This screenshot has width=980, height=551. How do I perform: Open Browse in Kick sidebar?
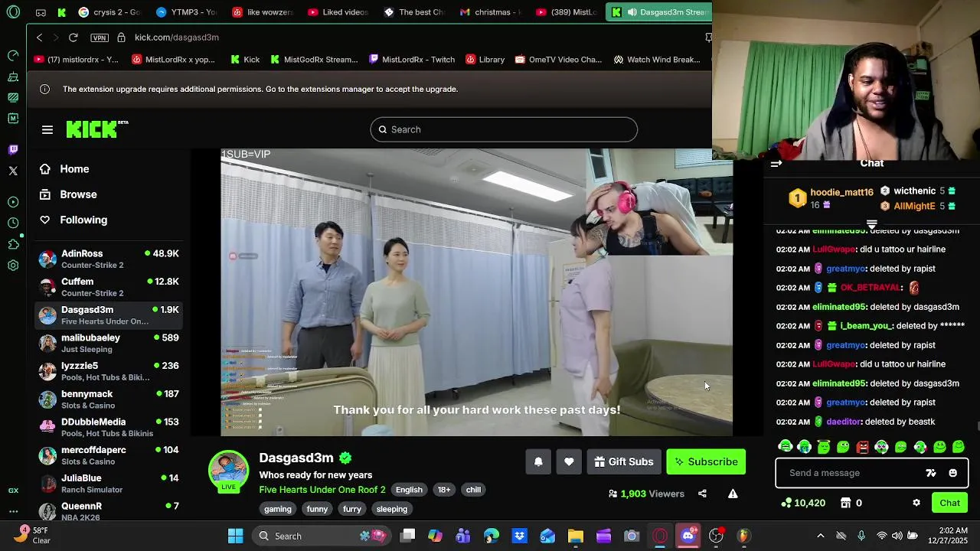tap(78, 194)
